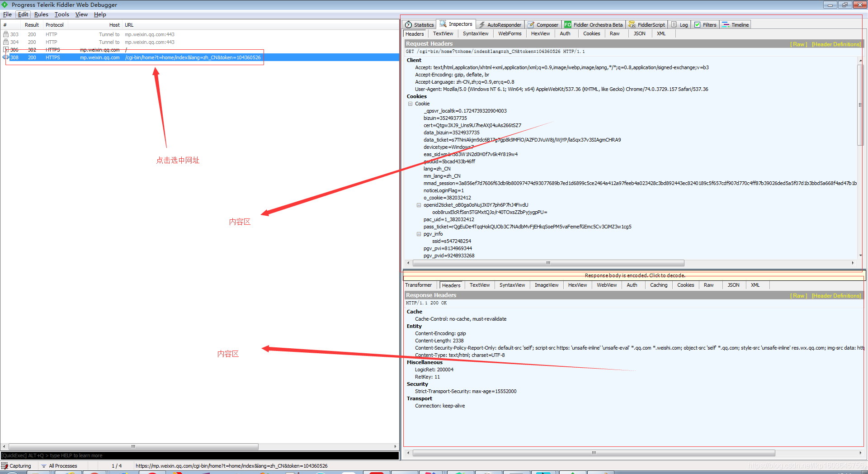868x474 pixels.
Task: Click Header Definitions in Response Headers
Action: [x=836, y=296]
